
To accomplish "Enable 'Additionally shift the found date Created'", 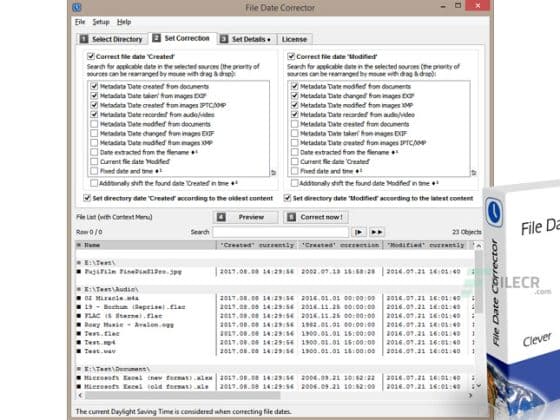I will (x=94, y=183).
